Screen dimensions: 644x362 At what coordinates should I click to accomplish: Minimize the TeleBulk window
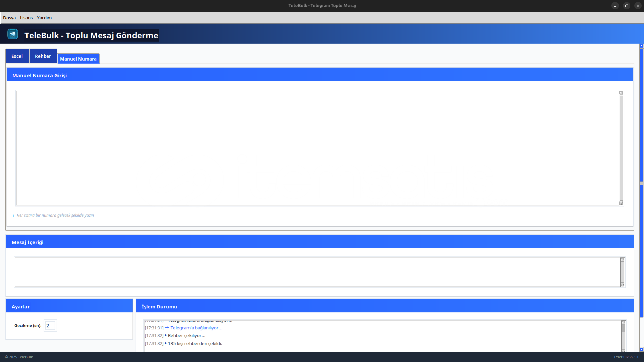coord(615,6)
